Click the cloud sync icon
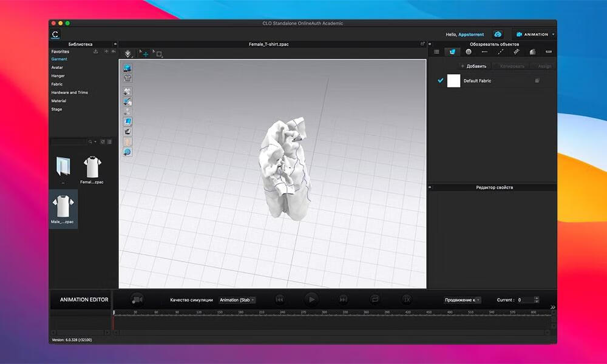Image resolution: width=607 pixels, height=364 pixels. point(498,35)
